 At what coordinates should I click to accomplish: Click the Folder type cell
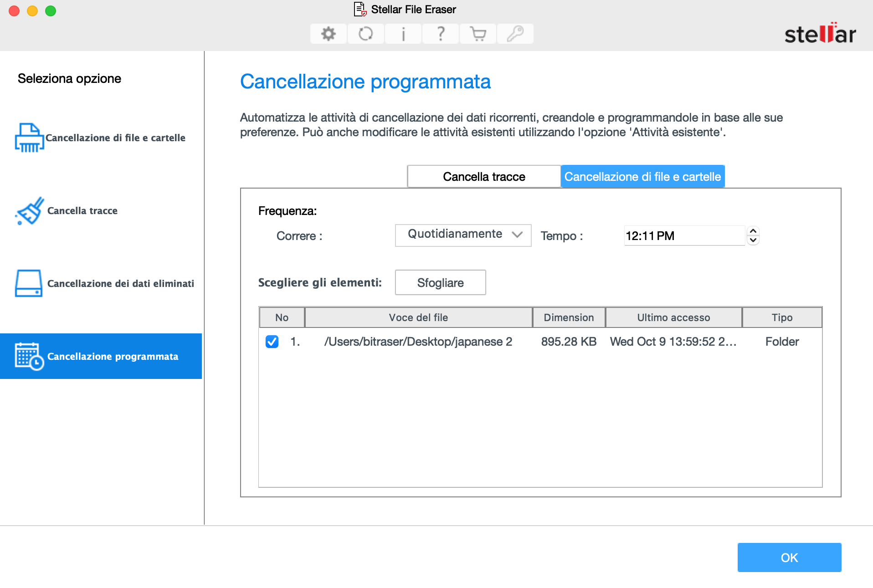point(782,342)
